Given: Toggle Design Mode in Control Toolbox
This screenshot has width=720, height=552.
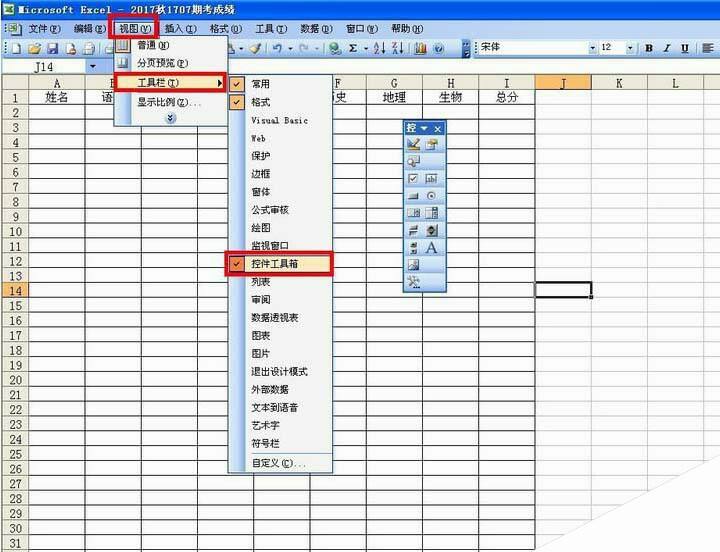Looking at the screenshot, I should (x=413, y=144).
